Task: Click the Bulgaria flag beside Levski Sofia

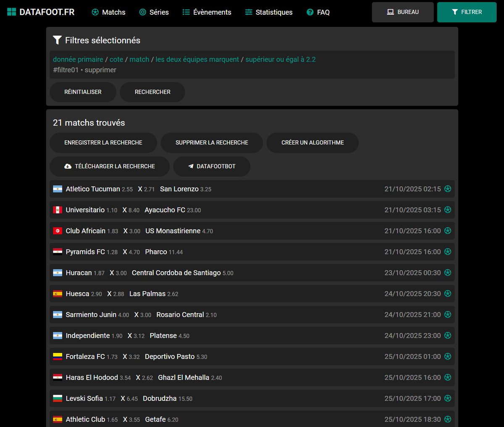Action: click(58, 398)
